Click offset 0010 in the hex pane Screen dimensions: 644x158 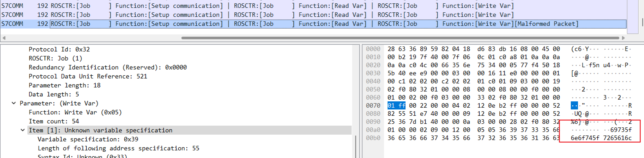373,57
